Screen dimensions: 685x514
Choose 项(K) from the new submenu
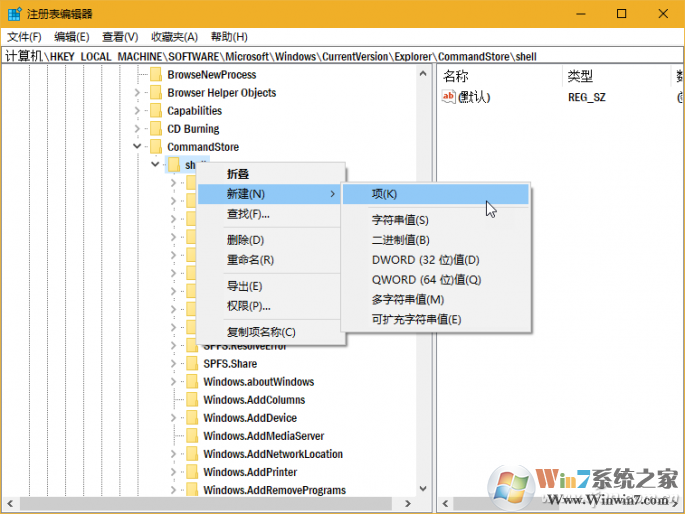[384, 194]
